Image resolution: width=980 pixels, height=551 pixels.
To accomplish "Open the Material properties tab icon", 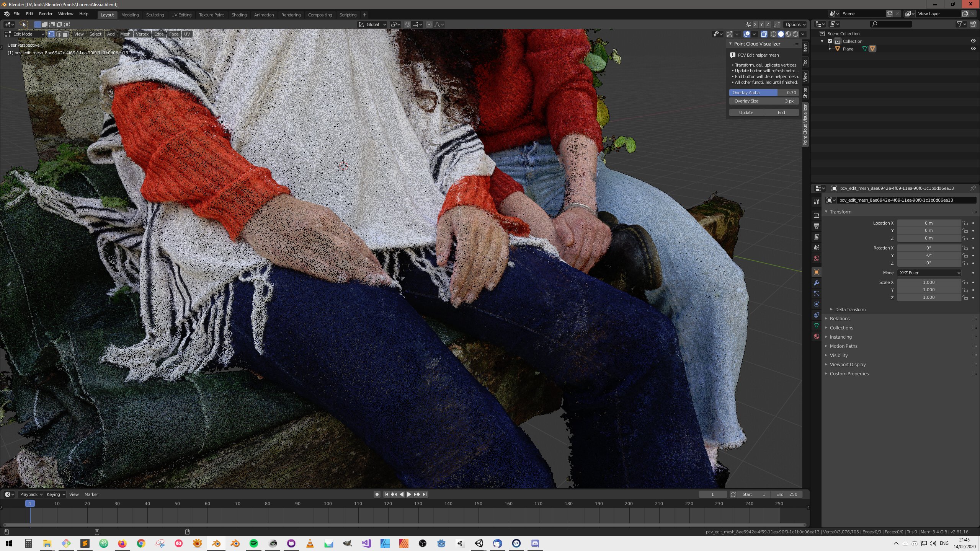I will 817,336.
